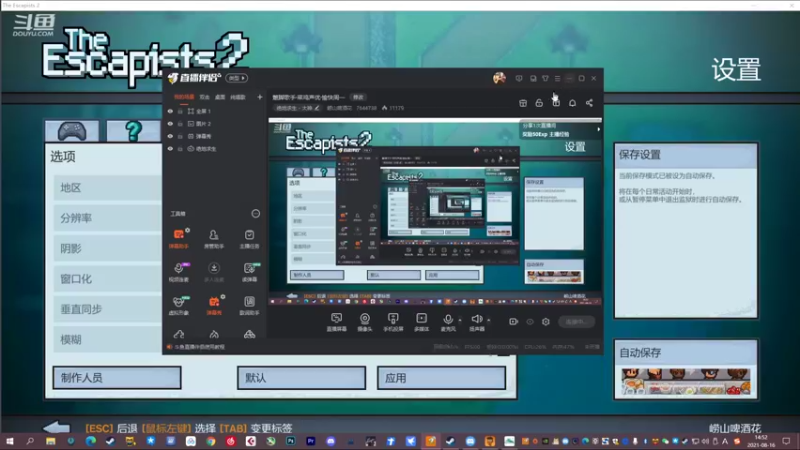Click the microphone icon in bottom bar

(x=448, y=319)
